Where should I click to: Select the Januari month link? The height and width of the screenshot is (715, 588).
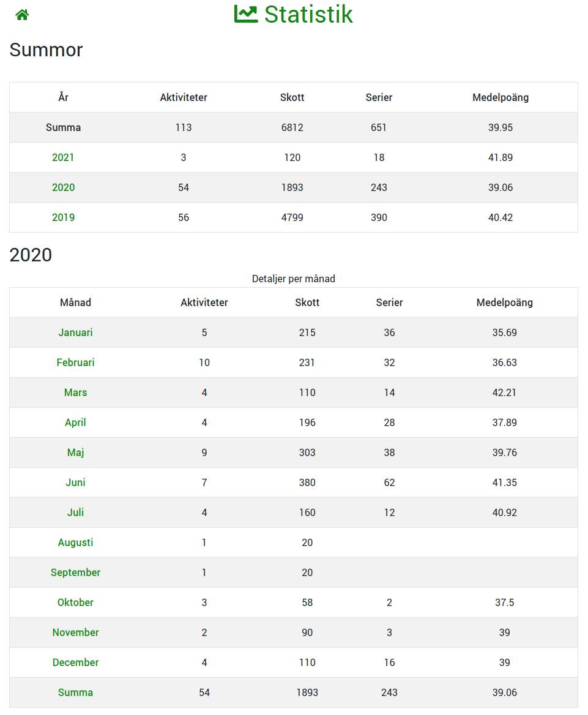tap(76, 332)
